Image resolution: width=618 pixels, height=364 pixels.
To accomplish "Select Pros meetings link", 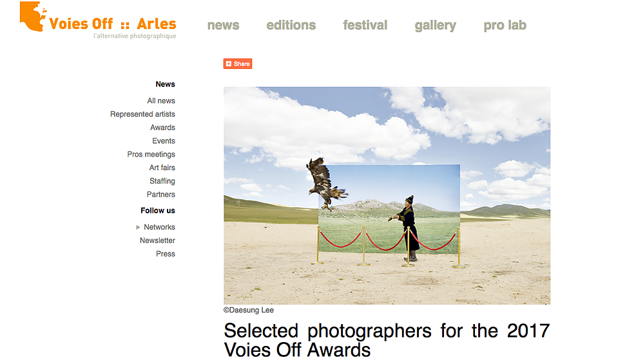I will 151,155.
